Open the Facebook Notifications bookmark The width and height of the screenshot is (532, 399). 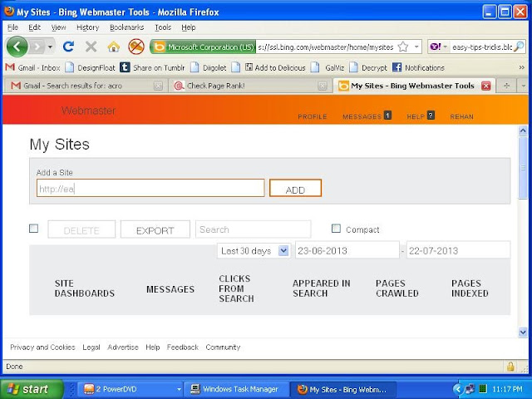418,68
